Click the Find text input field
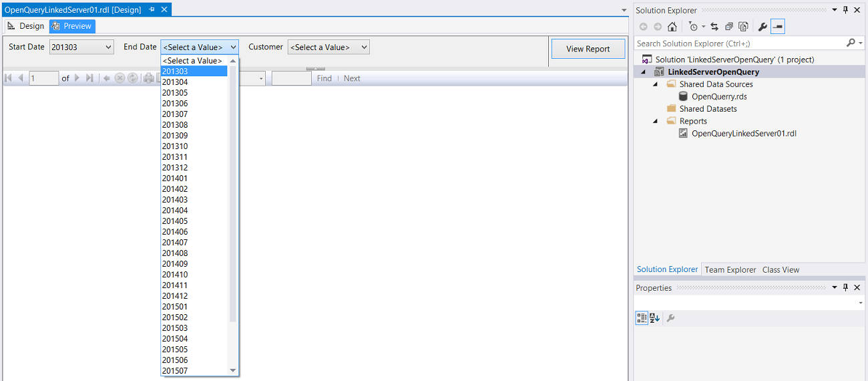 pos(292,78)
